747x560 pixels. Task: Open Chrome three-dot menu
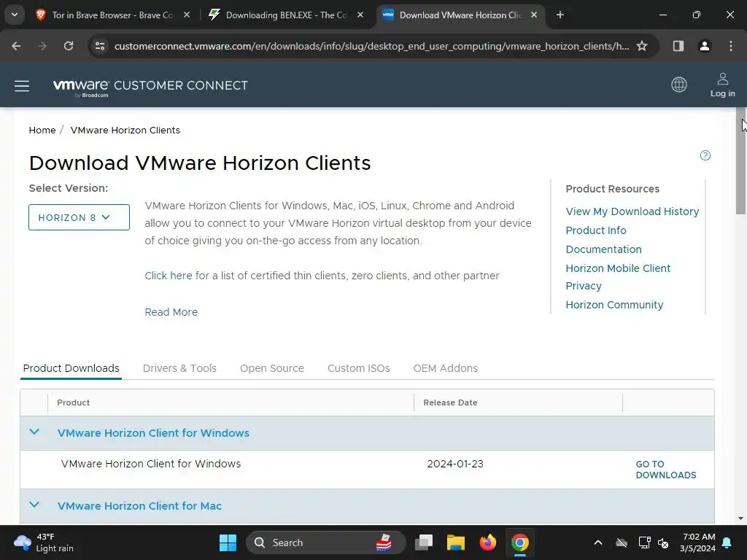[731, 46]
